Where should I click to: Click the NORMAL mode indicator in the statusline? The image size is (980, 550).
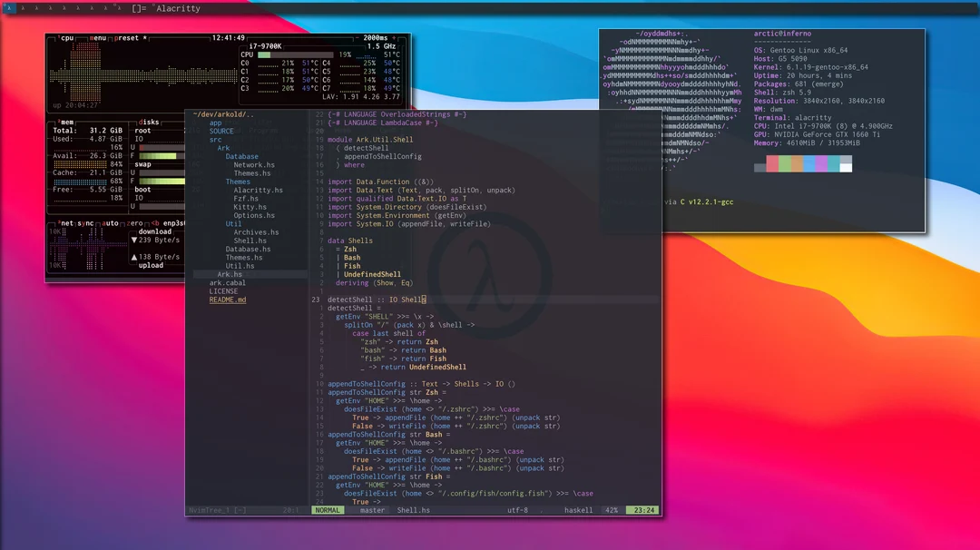coord(327,510)
